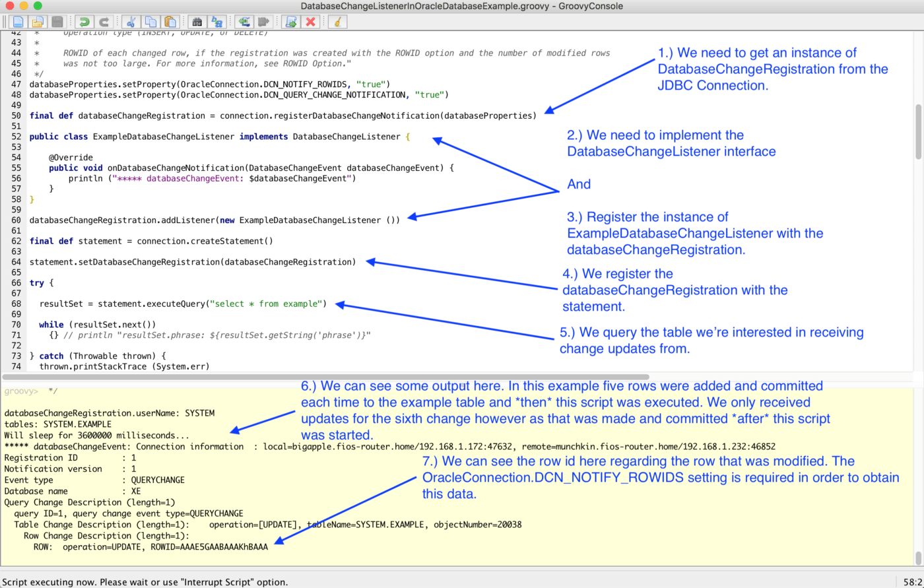This screenshot has width=924, height=588.
Task: Open a script using the Open File icon
Action: (x=37, y=21)
